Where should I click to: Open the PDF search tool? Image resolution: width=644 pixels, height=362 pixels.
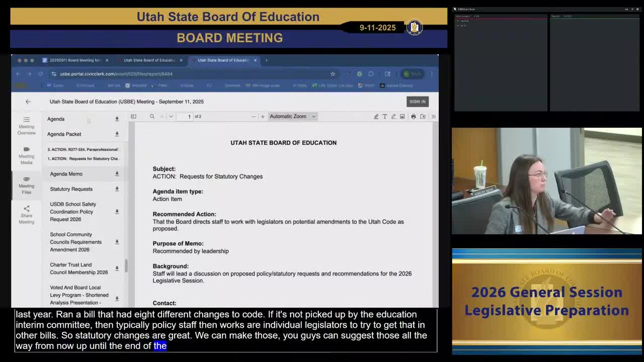click(x=152, y=116)
